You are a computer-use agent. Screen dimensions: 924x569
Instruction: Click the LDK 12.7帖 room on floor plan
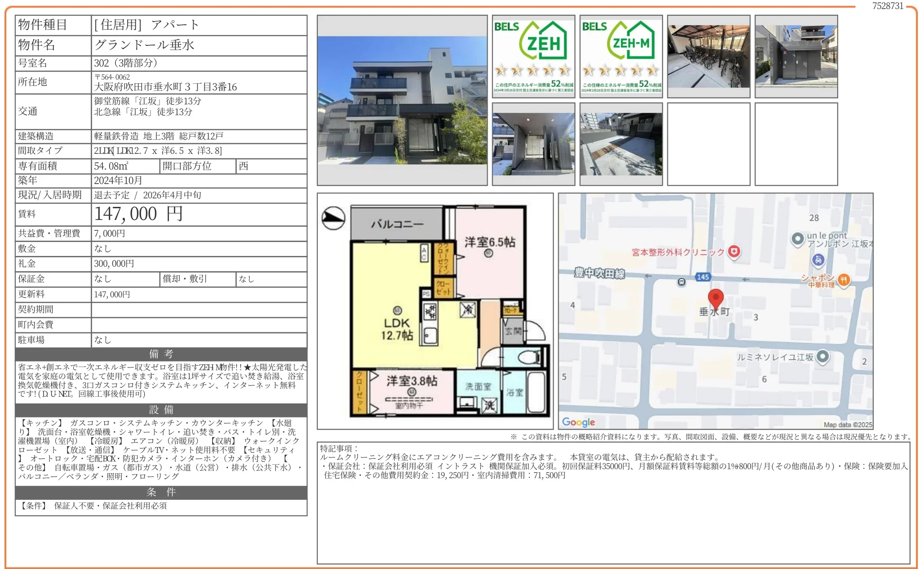[396, 328]
